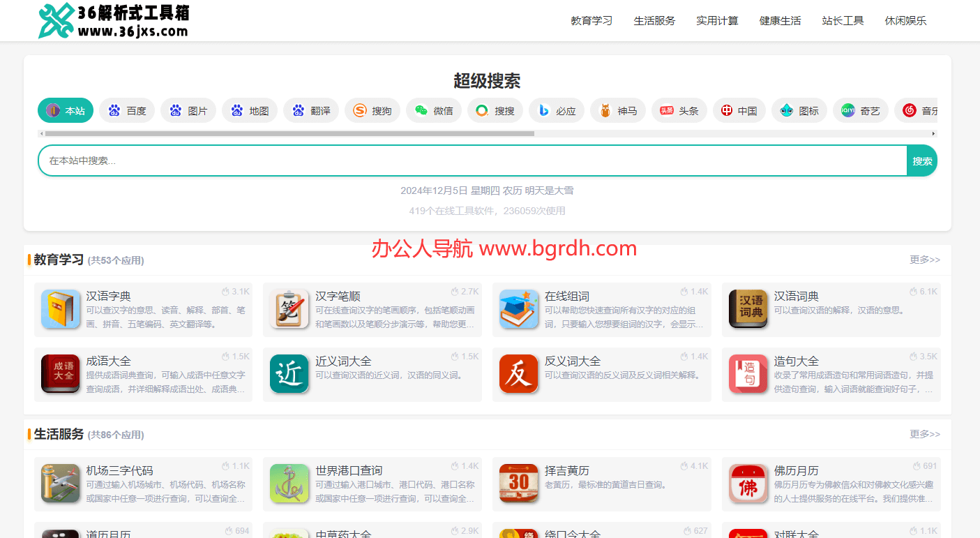Click the 佛历月历 title link
Image resolution: width=980 pixels, height=538 pixels.
click(797, 470)
